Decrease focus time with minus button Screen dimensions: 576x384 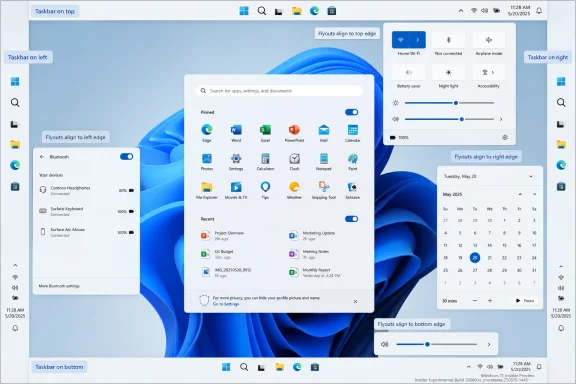pos(475,301)
